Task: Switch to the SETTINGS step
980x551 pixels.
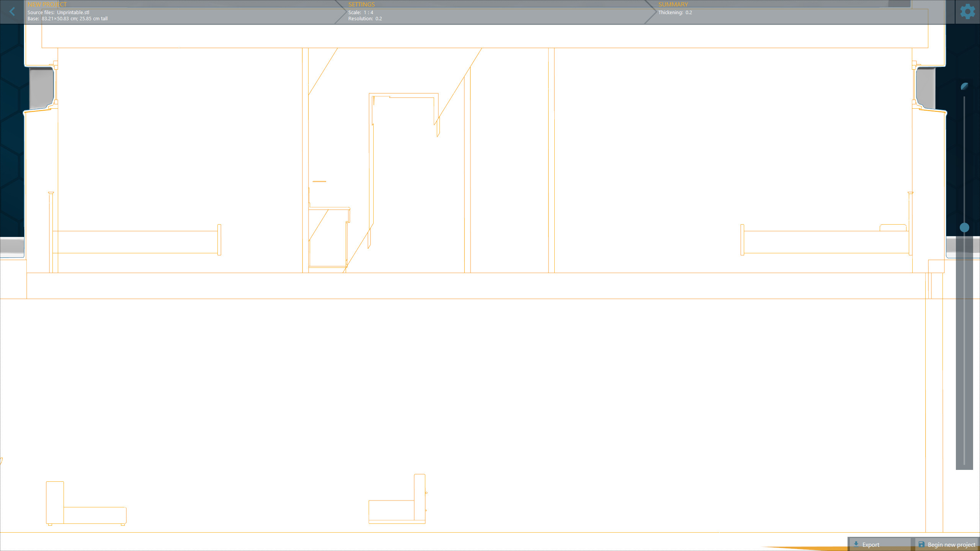Action: tap(361, 4)
